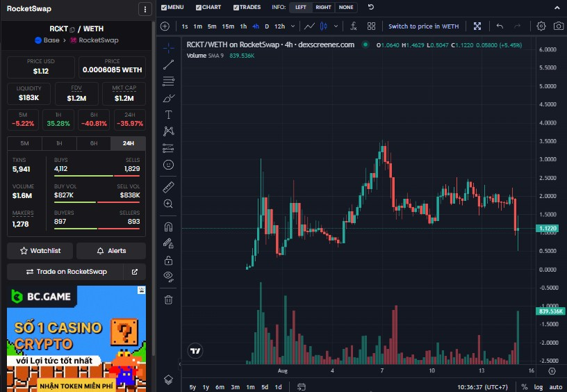The width and height of the screenshot is (567, 392).
Task: Toggle auto scale mode
Action: (x=556, y=387)
